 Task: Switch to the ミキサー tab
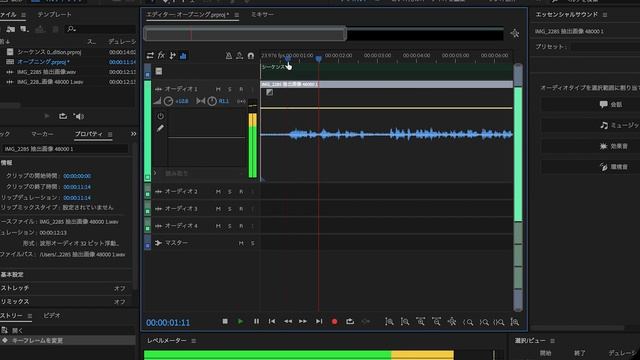pos(262,14)
